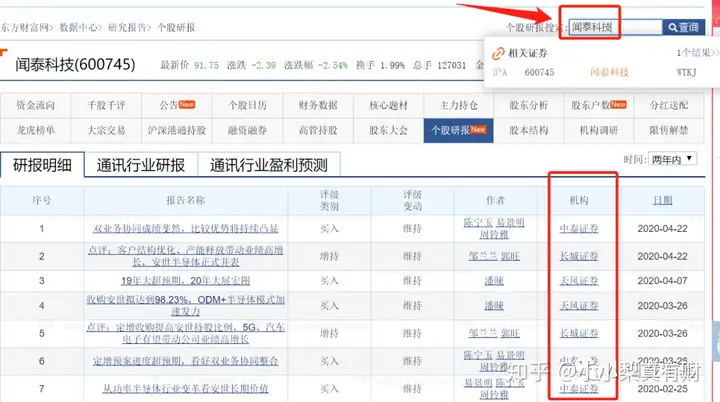The height and width of the screenshot is (402, 720).
Task: Open the 限售解禁 section
Action: (669, 130)
